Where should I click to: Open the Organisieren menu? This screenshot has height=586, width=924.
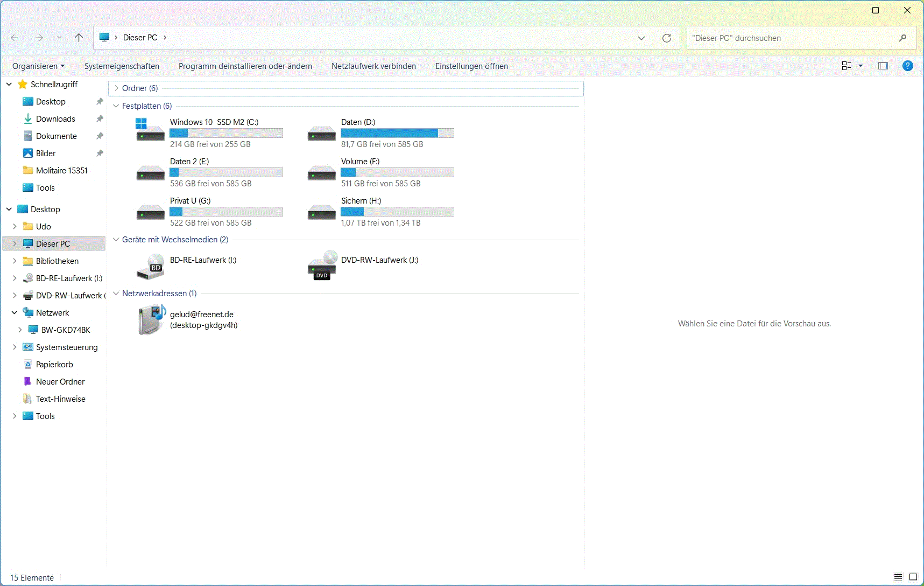38,66
